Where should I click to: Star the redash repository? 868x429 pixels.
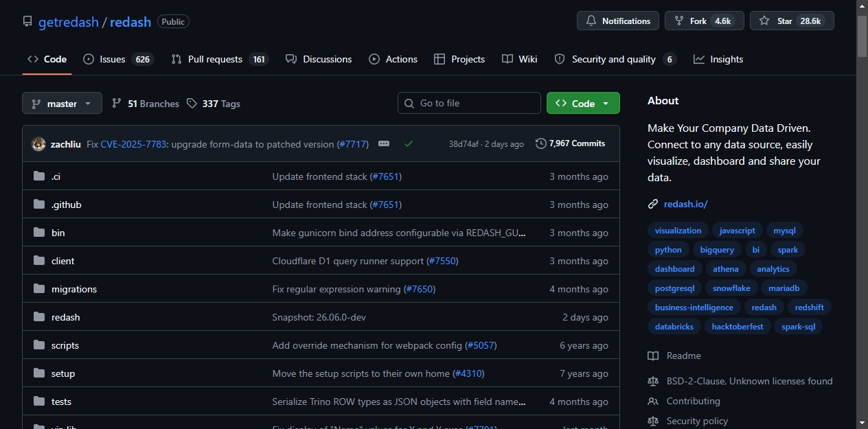792,21
